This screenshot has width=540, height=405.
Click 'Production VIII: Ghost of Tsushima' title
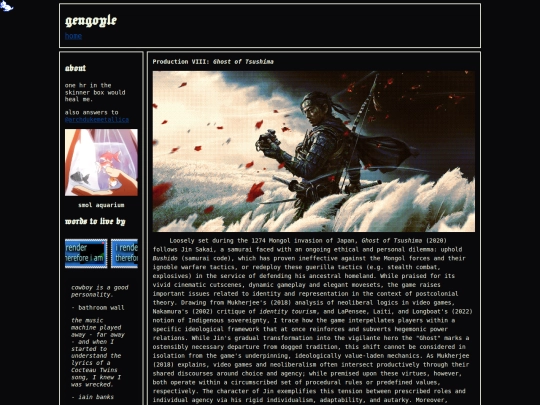coord(213,62)
